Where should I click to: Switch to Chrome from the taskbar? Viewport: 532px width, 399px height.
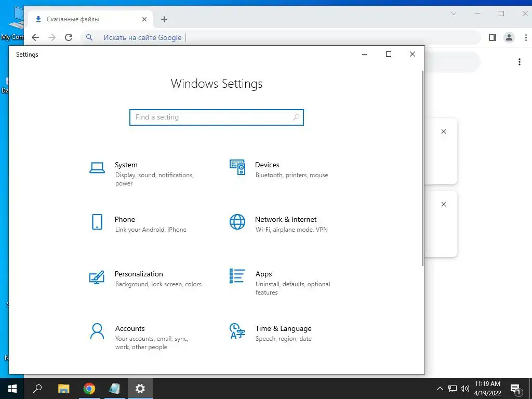click(89, 389)
